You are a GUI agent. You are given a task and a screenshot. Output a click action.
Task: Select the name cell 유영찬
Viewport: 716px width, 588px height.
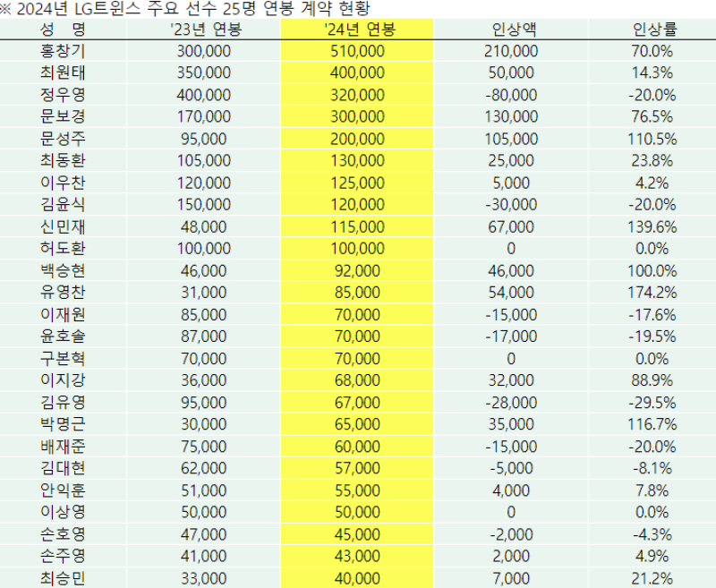click(x=63, y=292)
